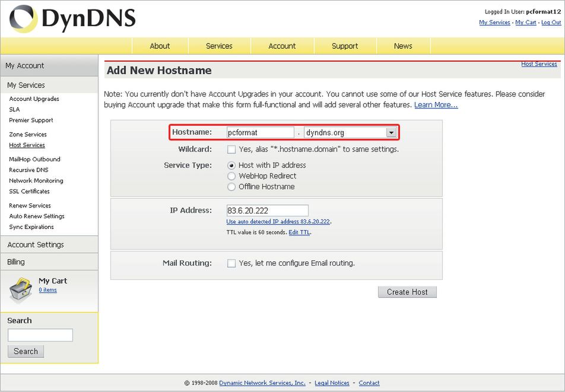The image size is (565, 392).
Task: Expand the My Services sidebar section
Action: pos(49,85)
